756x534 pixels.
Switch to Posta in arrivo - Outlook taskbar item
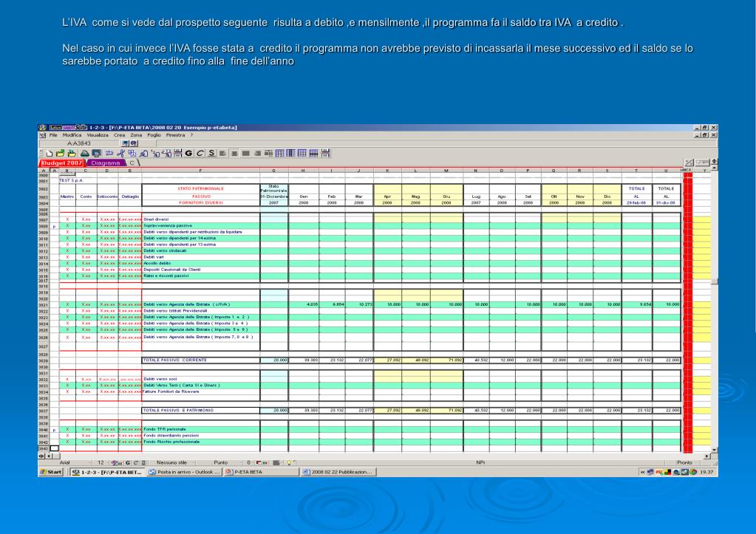(185, 472)
